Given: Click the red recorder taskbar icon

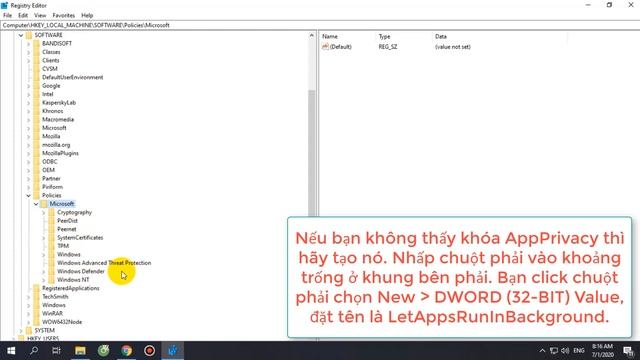Looking at the screenshot, I should tap(149, 351).
